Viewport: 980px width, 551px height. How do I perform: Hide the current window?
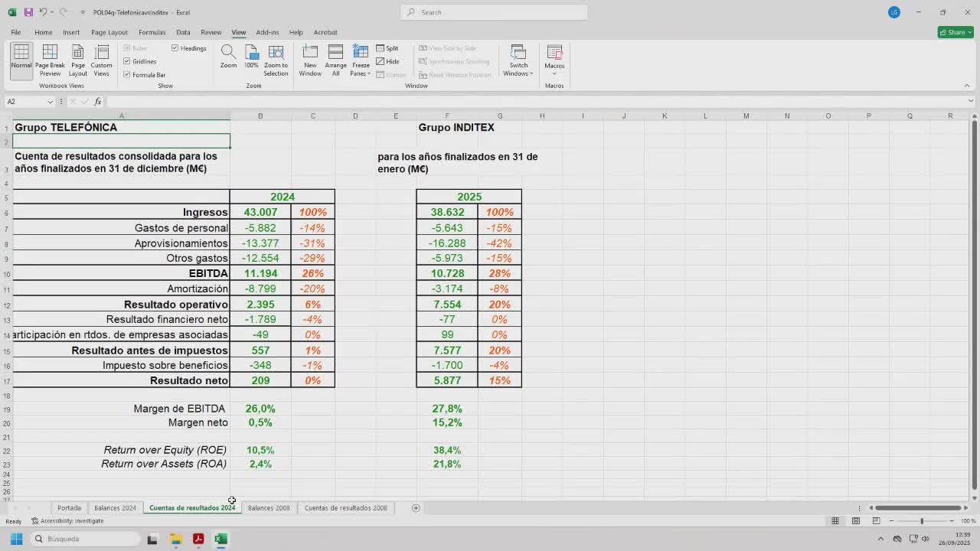coord(387,61)
